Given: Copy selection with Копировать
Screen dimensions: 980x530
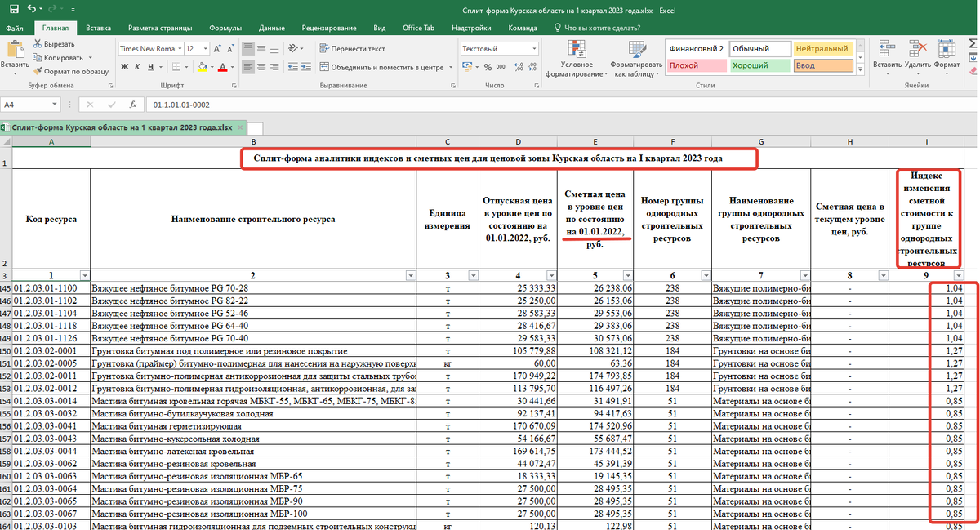Looking at the screenshot, I should [59, 57].
